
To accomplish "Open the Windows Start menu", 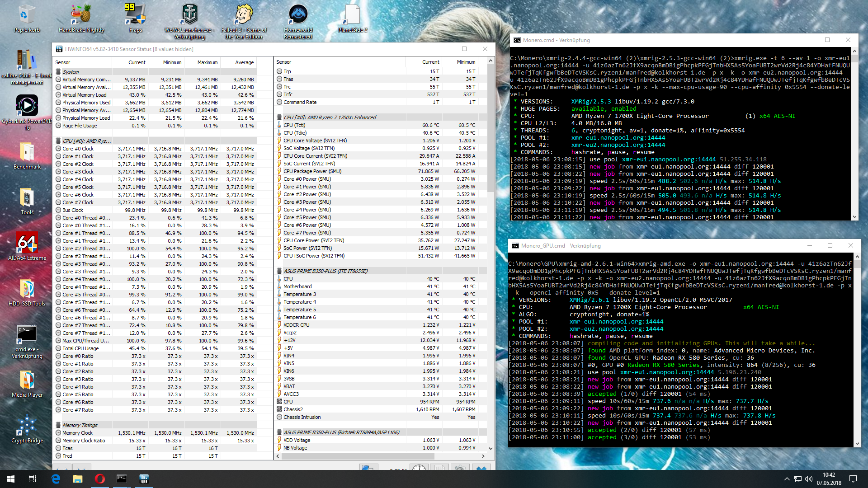I will (11, 479).
